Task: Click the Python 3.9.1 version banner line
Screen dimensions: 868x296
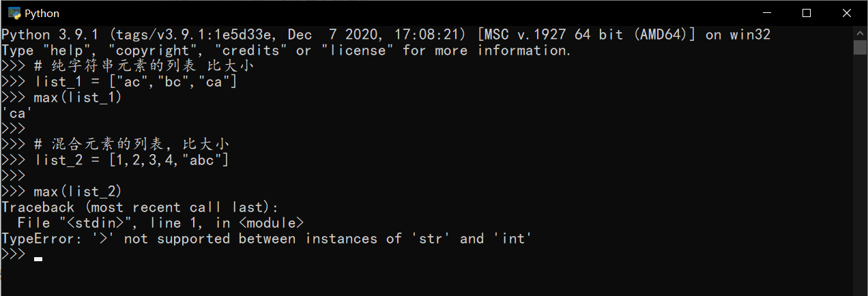Action: (x=386, y=35)
